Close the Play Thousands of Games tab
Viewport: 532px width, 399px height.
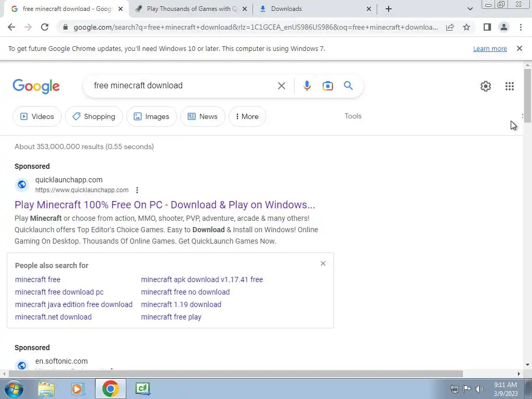tap(245, 9)
